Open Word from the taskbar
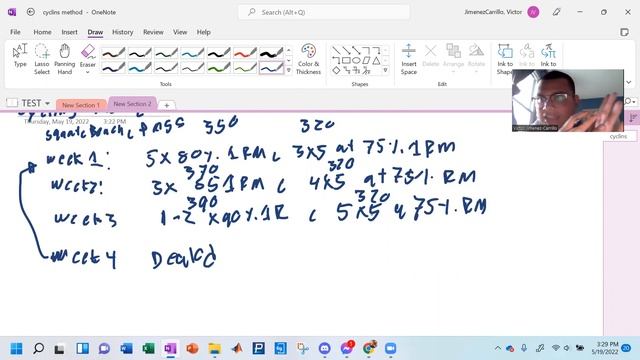The width and height of the screenshot is (640, 360). click(127, 349)
